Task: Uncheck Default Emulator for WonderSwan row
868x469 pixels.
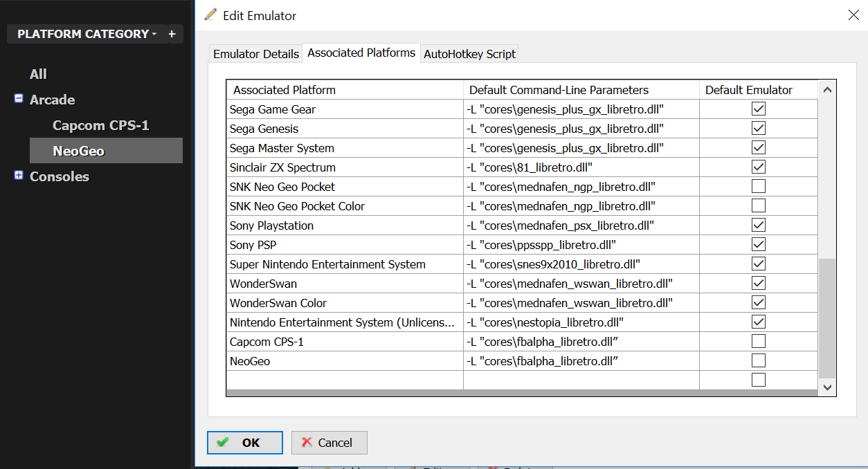Action: [x=759, y=283]
